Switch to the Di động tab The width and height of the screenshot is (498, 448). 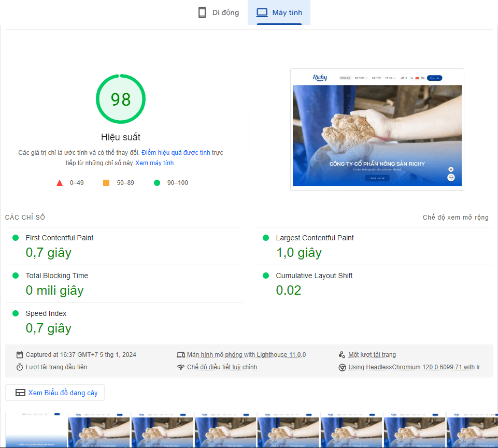click(219, 12)
